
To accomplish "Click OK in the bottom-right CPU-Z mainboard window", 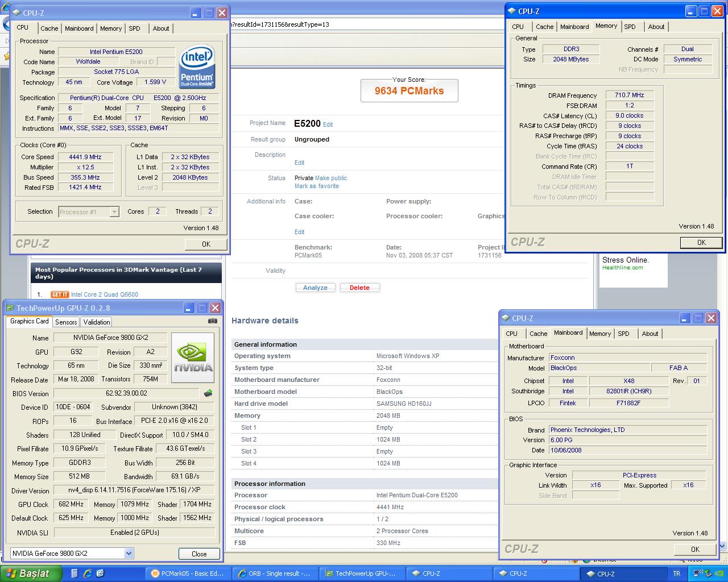I will click(695, 549).
